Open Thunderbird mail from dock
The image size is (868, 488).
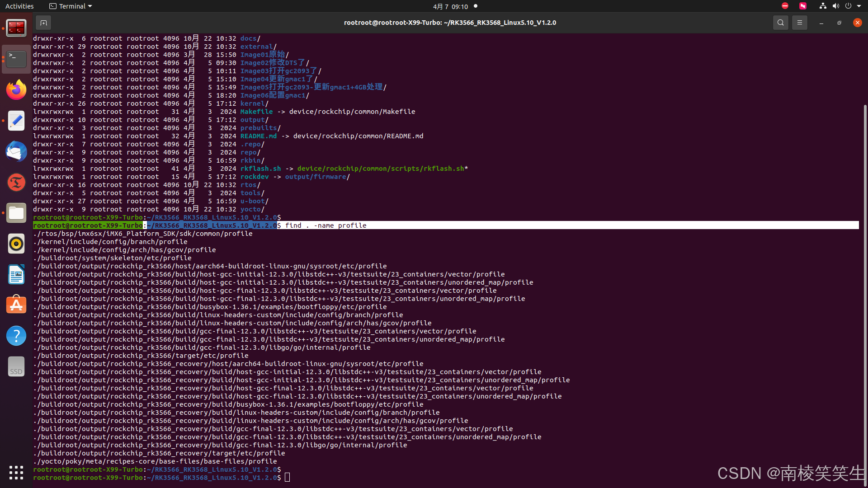(16, 151)
